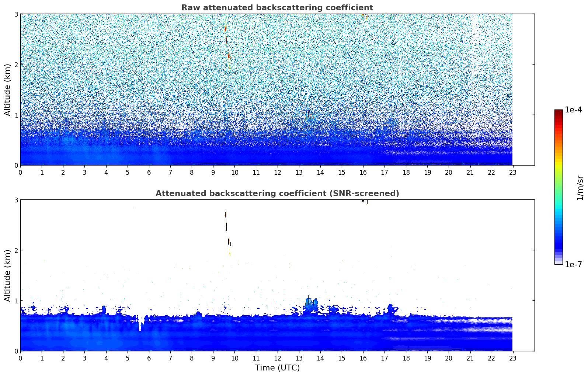Click hour 12 tick label on top plot

coord(277,173)
